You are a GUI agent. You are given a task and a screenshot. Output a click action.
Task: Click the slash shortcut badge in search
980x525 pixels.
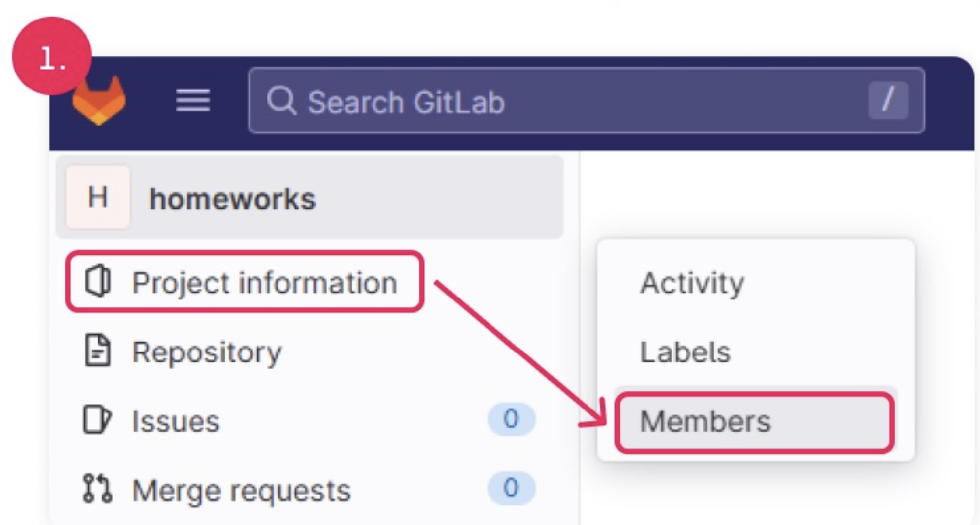pos(888,100)
